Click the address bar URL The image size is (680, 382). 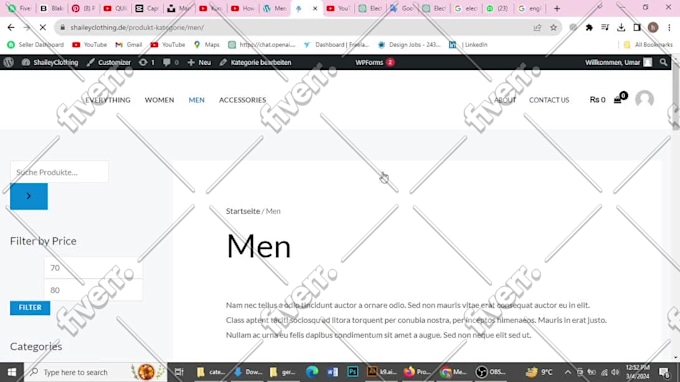[x=137, y=27]
